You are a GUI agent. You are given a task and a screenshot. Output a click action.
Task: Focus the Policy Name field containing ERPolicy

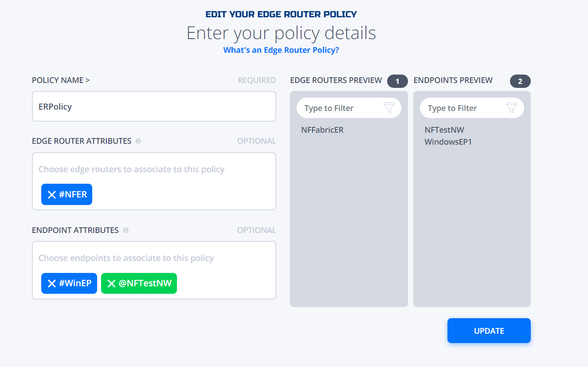[x=154, y=107]
